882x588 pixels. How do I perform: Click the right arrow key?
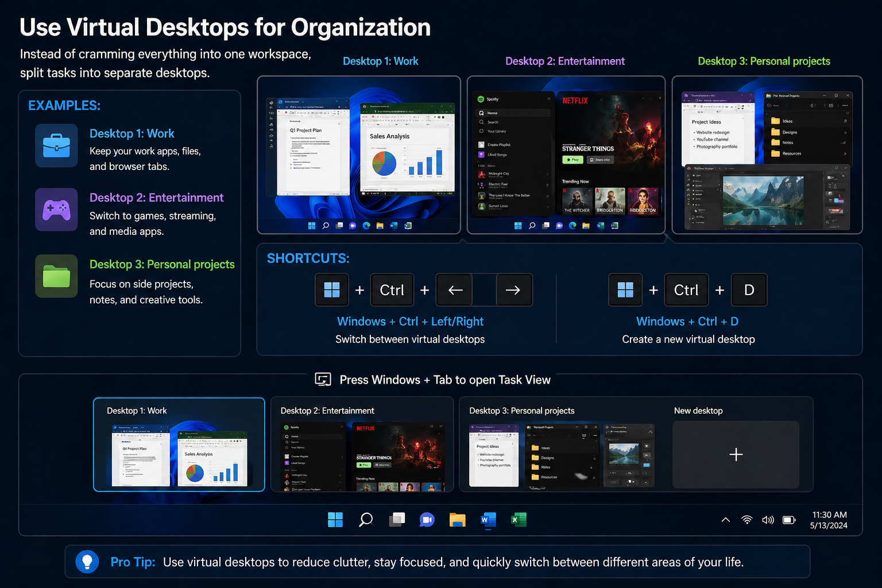pyautogui.click(x=513, y=290)
